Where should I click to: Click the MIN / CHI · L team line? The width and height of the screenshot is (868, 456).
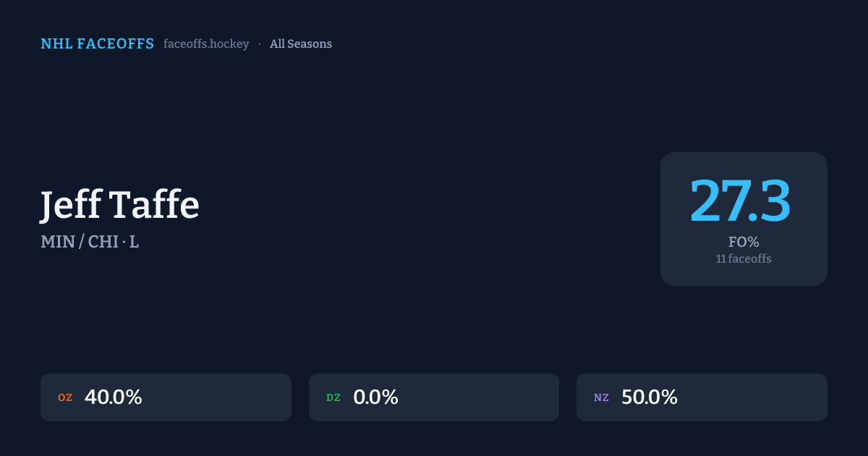click(90, 242)
